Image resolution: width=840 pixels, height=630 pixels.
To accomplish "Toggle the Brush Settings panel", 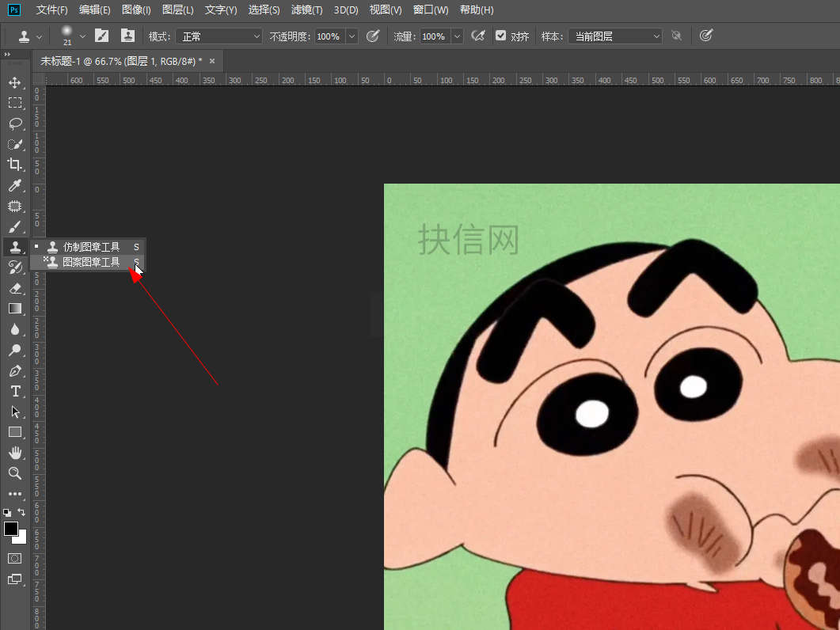I will pyautogui.click(x=101, y=36).
